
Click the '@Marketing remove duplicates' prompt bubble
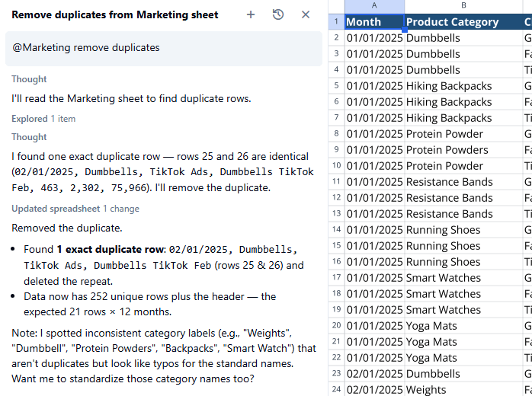pyautogui.click(x=164, y=49)
